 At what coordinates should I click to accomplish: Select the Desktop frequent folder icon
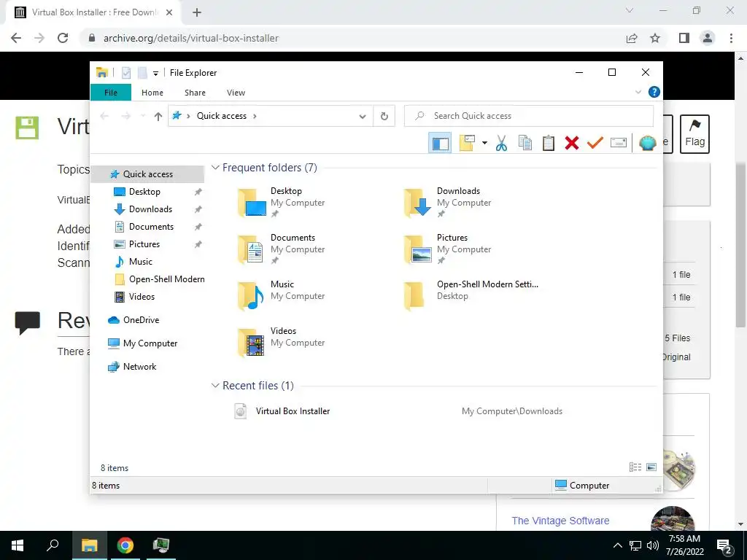[252, 203]
